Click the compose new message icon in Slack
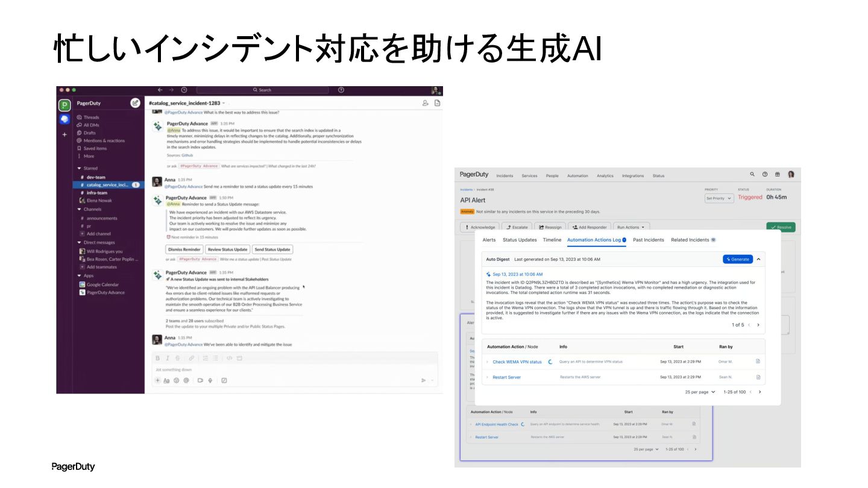The height and width of the screenshot is (488, 868). pos(136,103)
